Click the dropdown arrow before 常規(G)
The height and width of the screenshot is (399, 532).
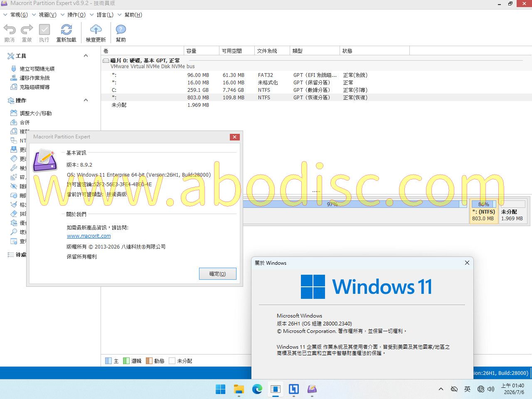coord(5,15)
